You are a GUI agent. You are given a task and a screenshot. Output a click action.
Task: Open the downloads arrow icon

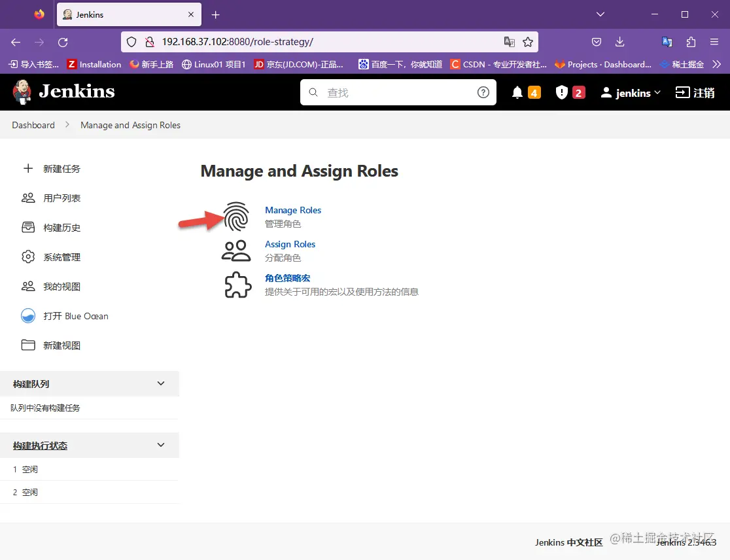(619, 42)
